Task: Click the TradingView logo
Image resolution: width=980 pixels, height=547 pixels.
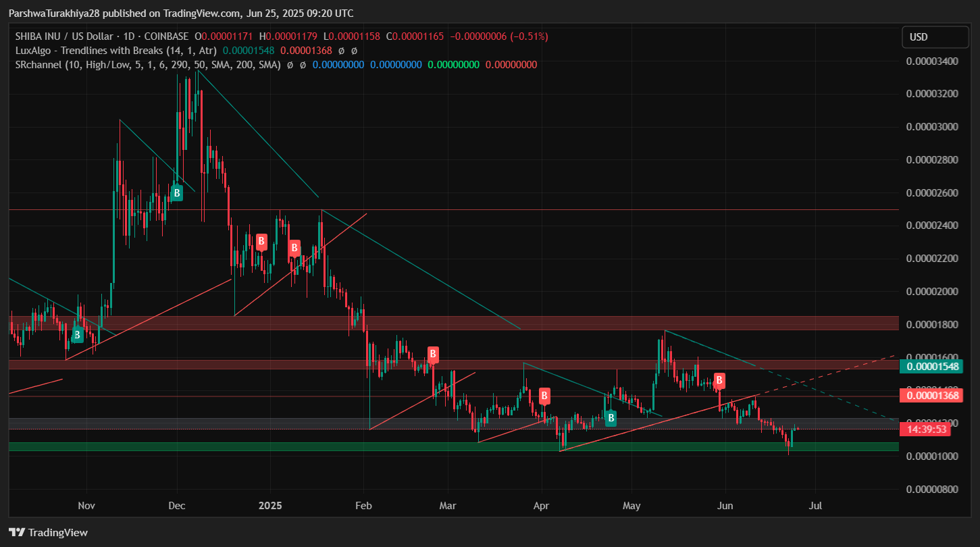Action: point(49,532)
